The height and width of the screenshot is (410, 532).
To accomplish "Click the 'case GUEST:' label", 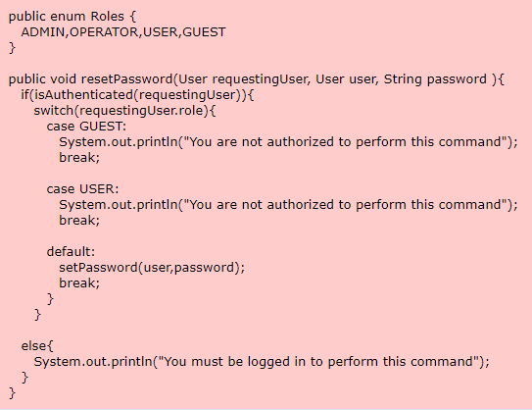I will point(86,127).
